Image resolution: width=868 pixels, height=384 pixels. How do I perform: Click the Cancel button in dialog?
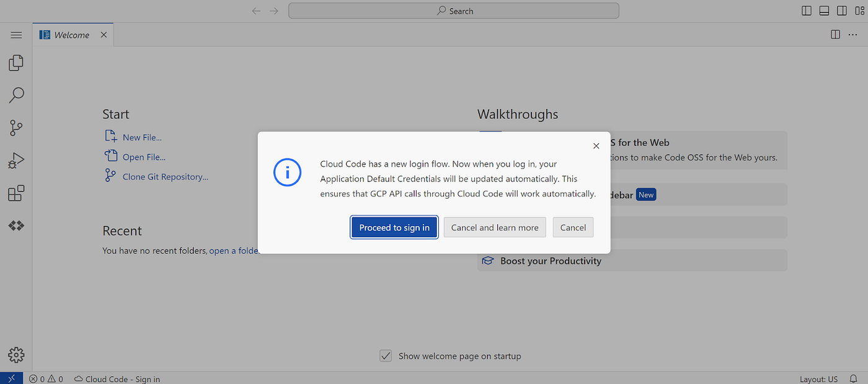pos(573,227)
